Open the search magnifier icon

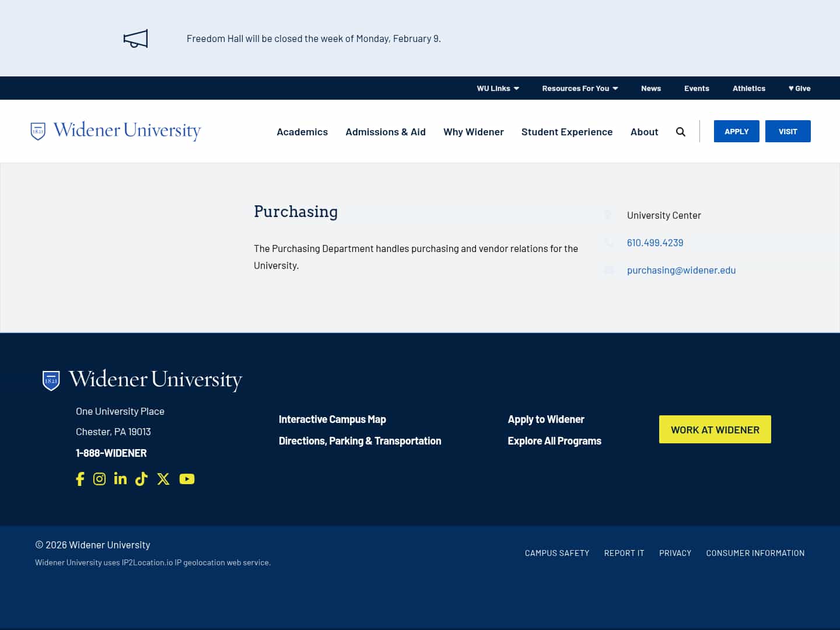681,131
